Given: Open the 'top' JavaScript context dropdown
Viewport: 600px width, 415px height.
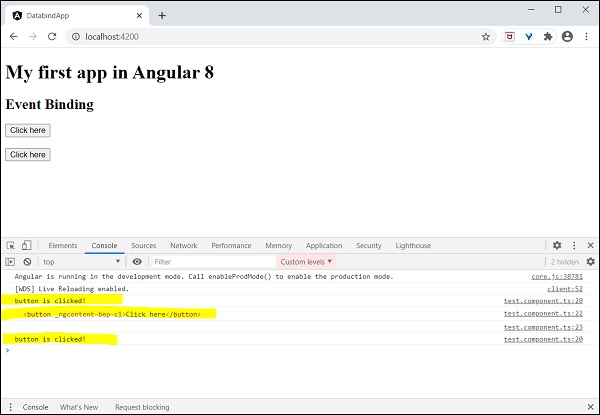Looking at the screenshot, I should 82,262.
